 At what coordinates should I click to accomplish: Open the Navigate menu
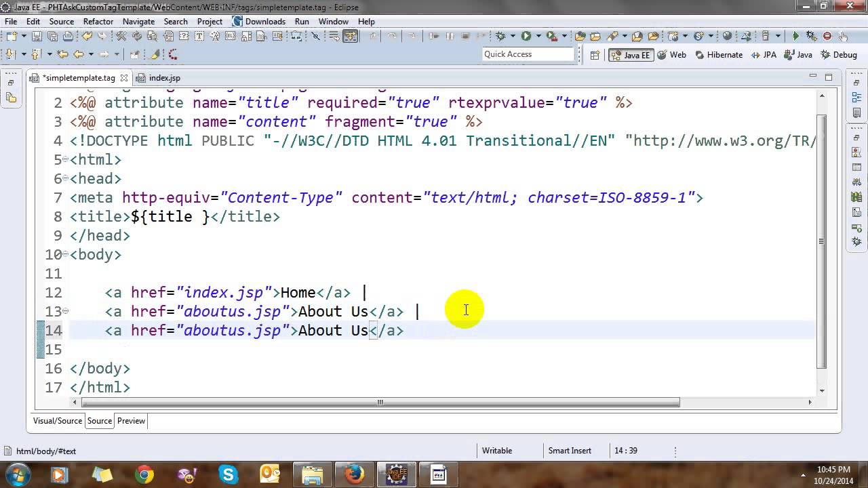coord(139,21)
